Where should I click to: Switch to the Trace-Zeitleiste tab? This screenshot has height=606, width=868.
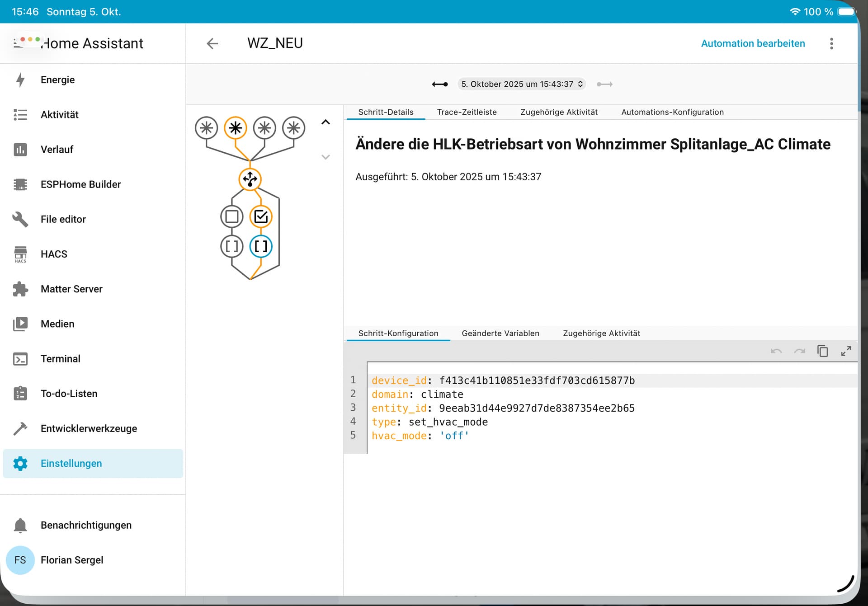[467, 112]
